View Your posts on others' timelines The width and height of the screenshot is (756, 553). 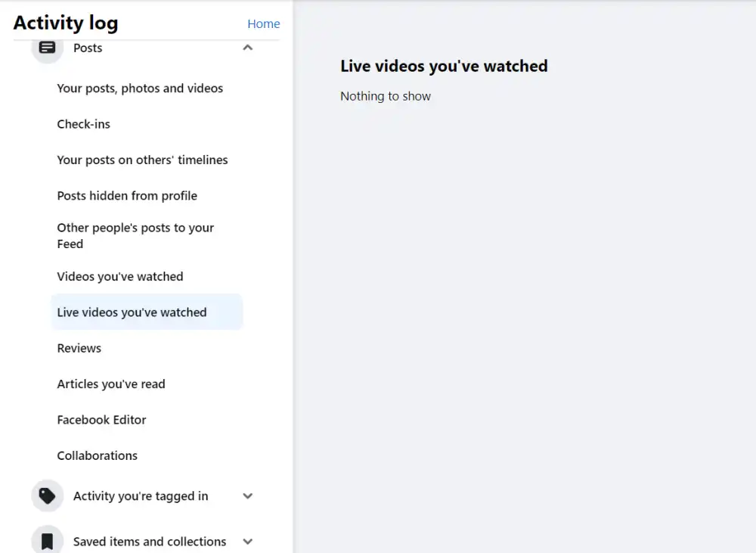[142, 160]
